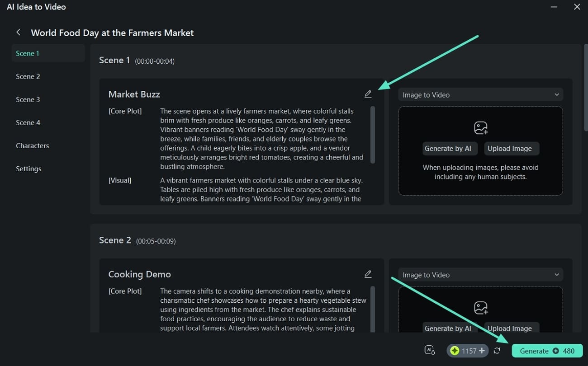The image size is (588, 366).
Task: Refresh the credits balance
Action: tap(497, 351)
